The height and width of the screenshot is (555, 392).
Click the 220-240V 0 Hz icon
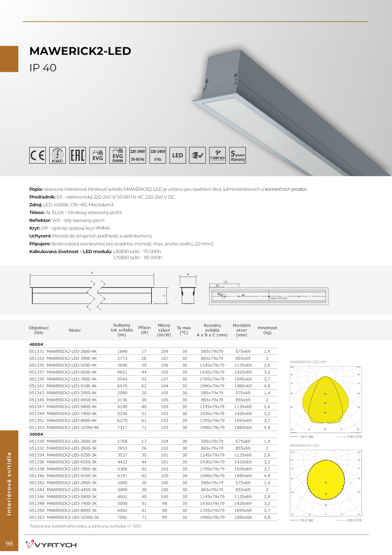point(158,155)
